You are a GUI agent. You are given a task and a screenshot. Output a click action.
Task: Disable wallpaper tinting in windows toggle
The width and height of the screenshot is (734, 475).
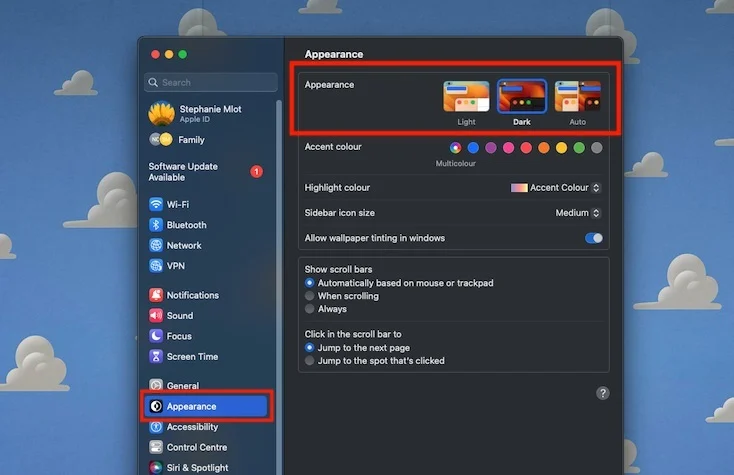(594, 238)
